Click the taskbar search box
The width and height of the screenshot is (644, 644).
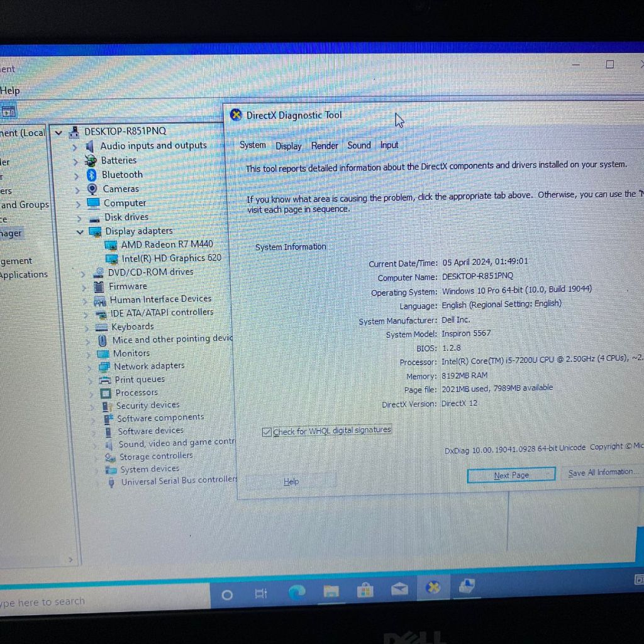tap(105, 601)
